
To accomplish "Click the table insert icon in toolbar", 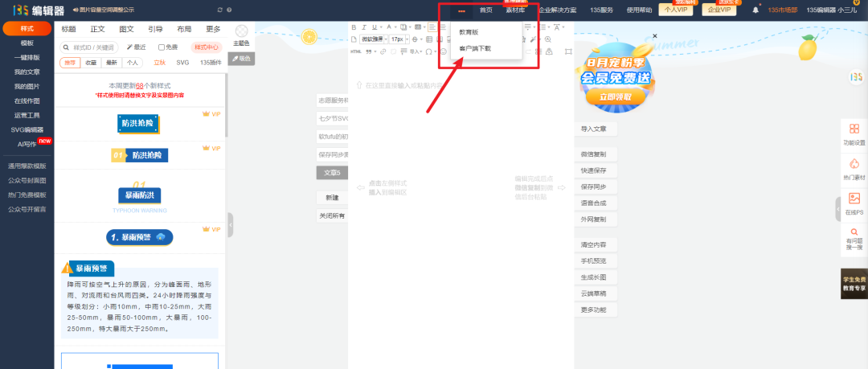I will click(x=429, y=39).
